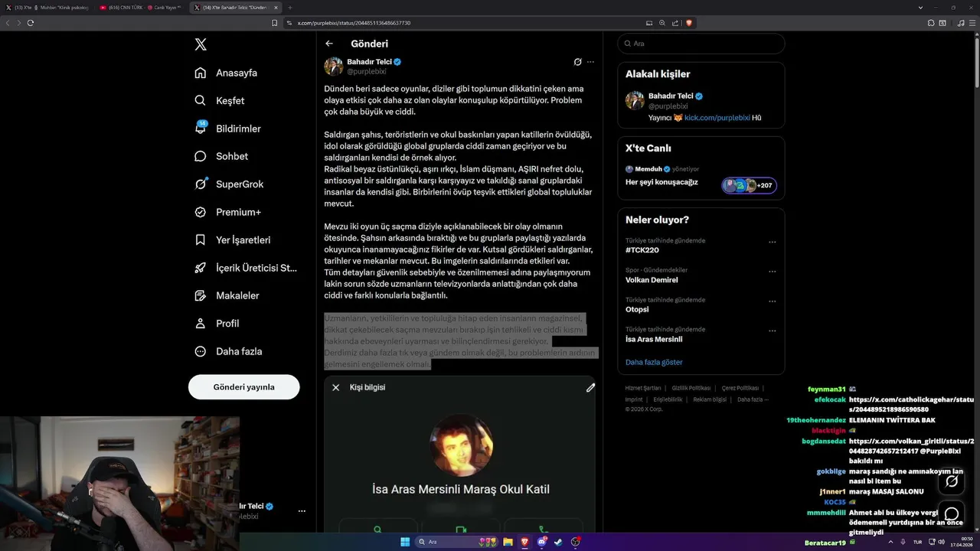Expand Daha fazla menu
Viewport: 980px width, 551px height.
pyautogui.click(x=228, y=351)
